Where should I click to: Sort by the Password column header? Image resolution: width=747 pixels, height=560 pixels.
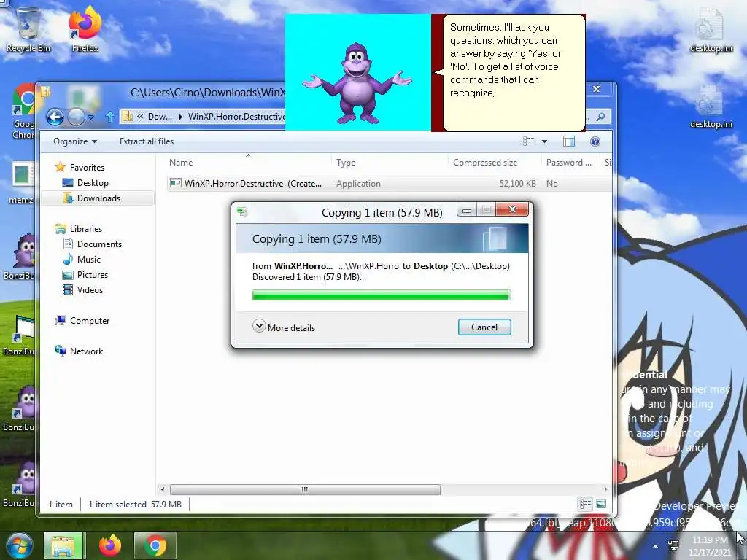(570, 163)
